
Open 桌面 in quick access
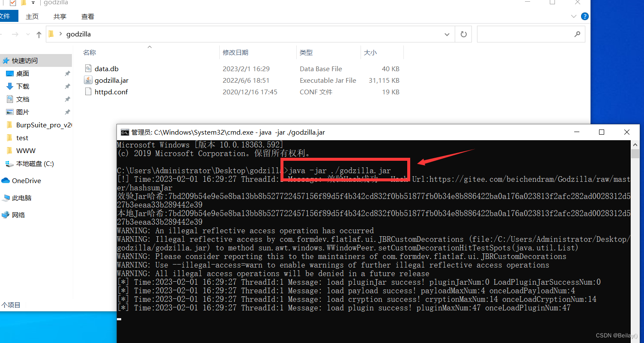click(23, 74)
